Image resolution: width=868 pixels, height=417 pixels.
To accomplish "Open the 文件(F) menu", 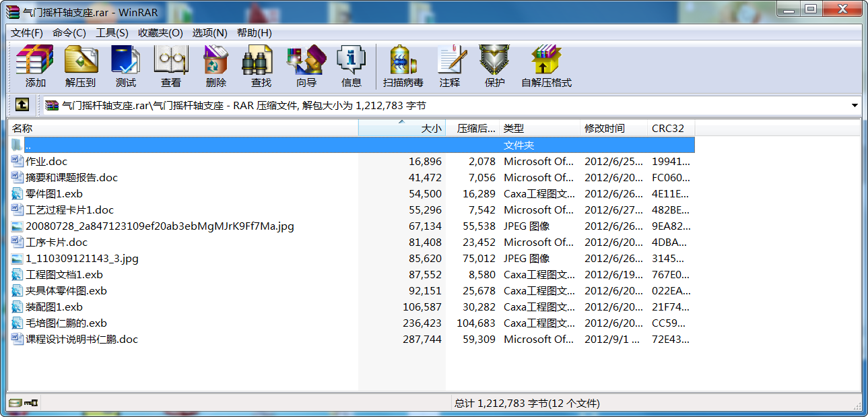I will pyautogui.click(x=27, y=32).
